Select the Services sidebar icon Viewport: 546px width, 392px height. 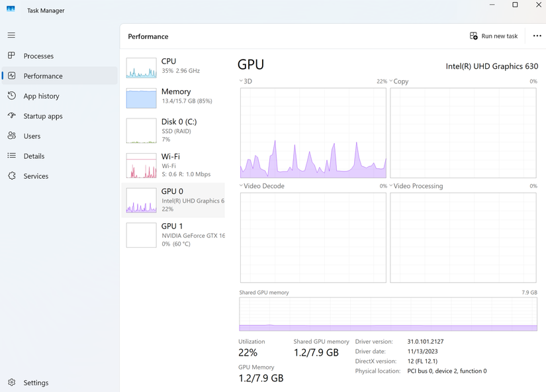tap(11, 175)
